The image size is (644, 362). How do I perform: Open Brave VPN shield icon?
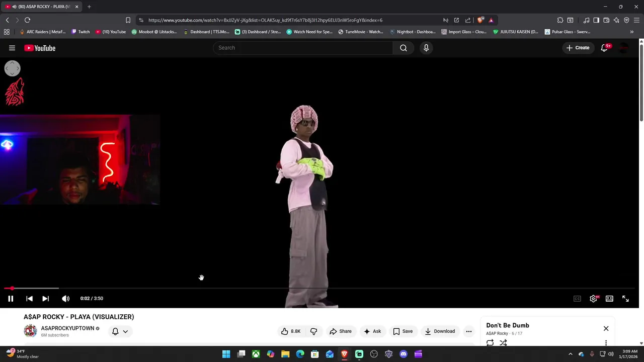click(626, 20)
